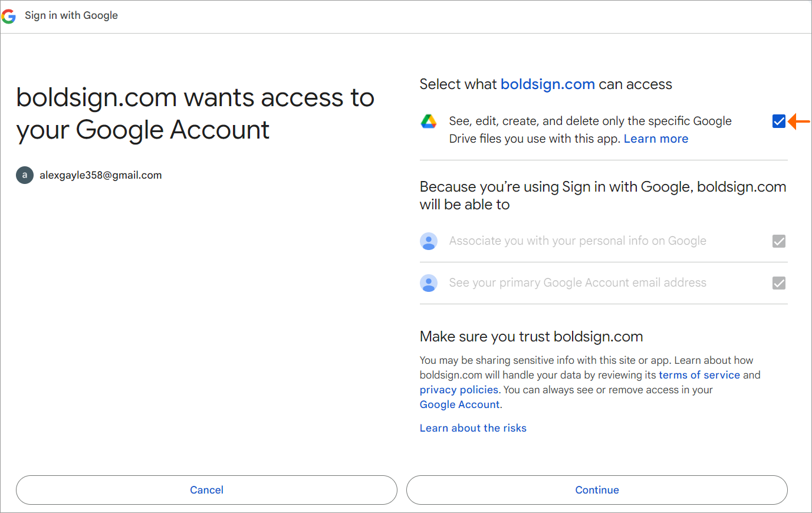This screenshot has width=812, height=513.
Task: Click the personal info profile icon
Action: (x=429, y=241)
